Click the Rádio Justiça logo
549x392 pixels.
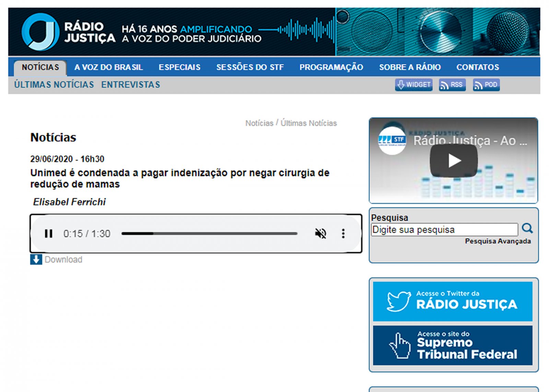pyautogui.click(x=68, y=32)
